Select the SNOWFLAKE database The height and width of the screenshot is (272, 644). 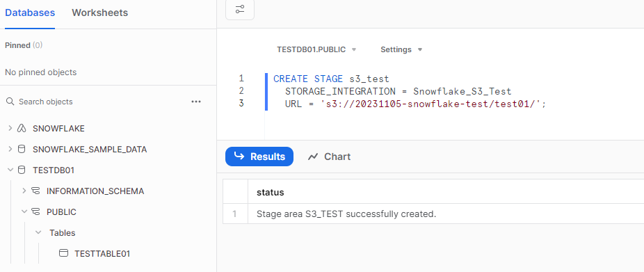point(58,129)
